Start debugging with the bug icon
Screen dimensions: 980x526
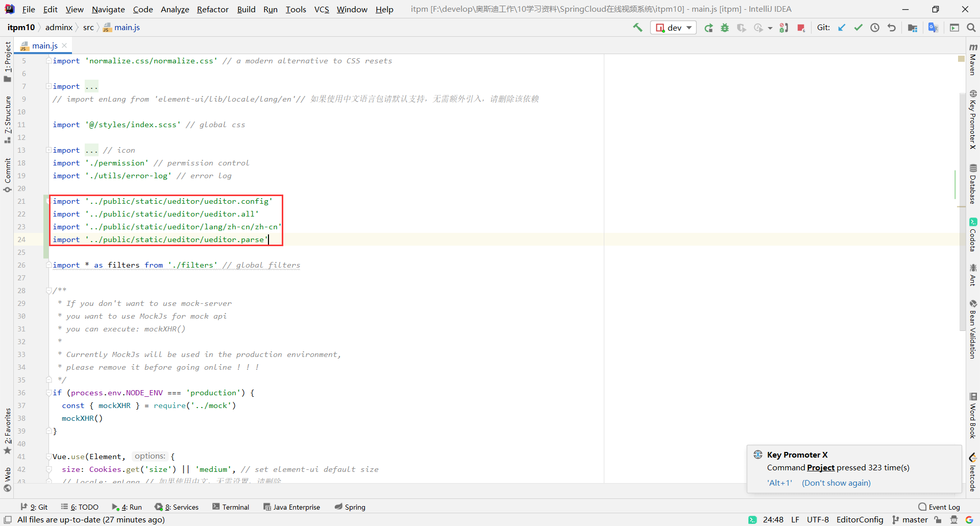coord(725,28)
